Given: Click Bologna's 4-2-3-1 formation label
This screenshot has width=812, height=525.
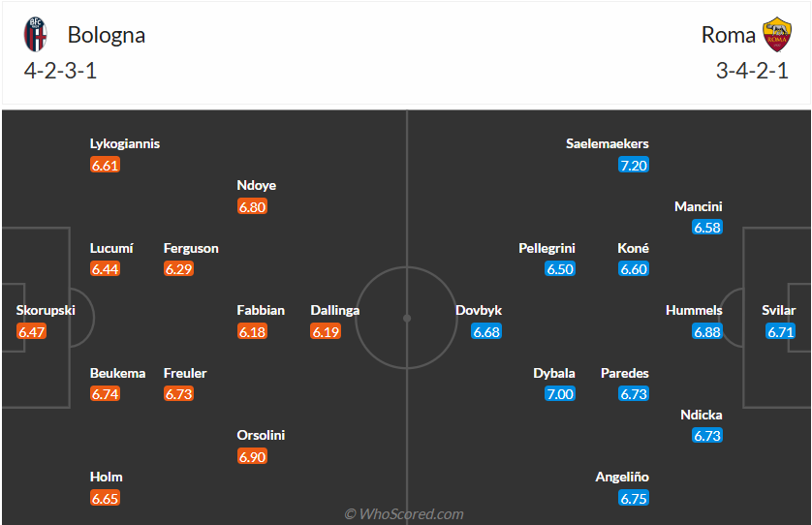Looking at the screenshot, I should click(x=61, y=71).
